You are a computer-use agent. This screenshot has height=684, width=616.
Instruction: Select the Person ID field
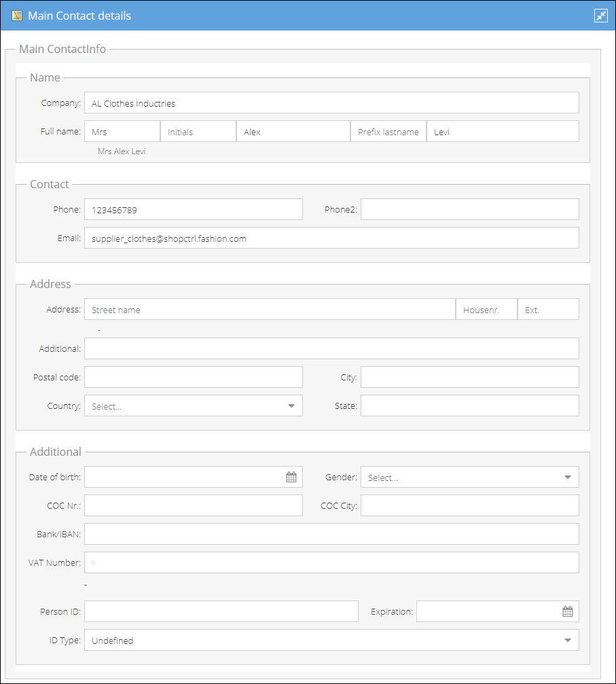(x=221, y=611)
